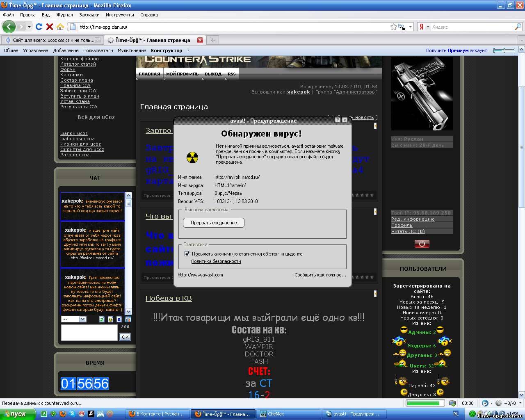Click the Yandex search field
Viewport: 525px width, 420px height.
472,27
